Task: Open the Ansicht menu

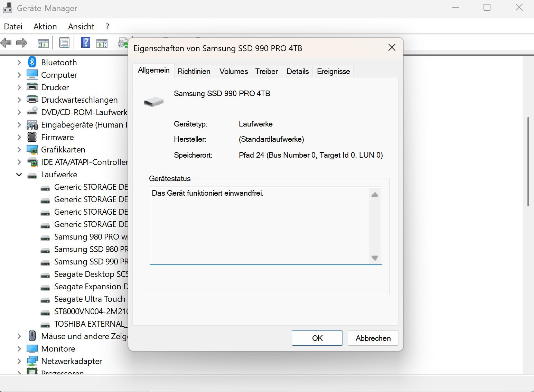Action: point(81,27)
